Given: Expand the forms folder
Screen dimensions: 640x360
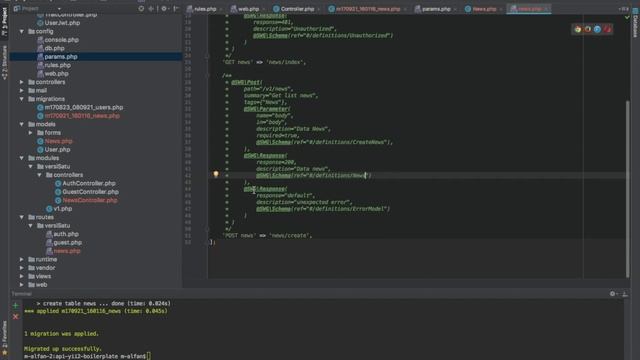Looking at the screenshot, I should [31, 133].
